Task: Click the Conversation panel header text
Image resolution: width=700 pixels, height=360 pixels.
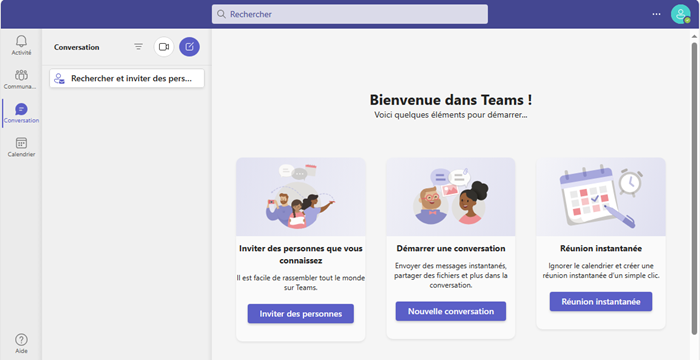Action: point(76,47)
